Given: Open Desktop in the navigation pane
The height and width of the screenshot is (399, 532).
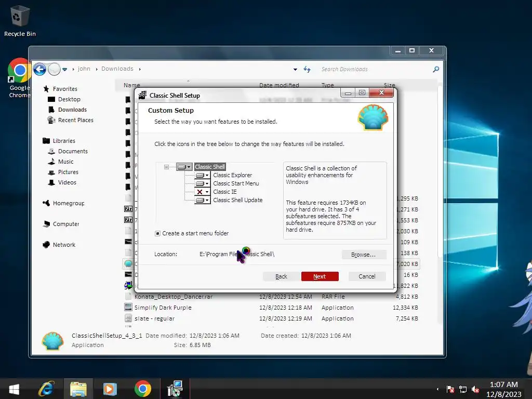Looking at the screenshot, I should pos(69,99).
